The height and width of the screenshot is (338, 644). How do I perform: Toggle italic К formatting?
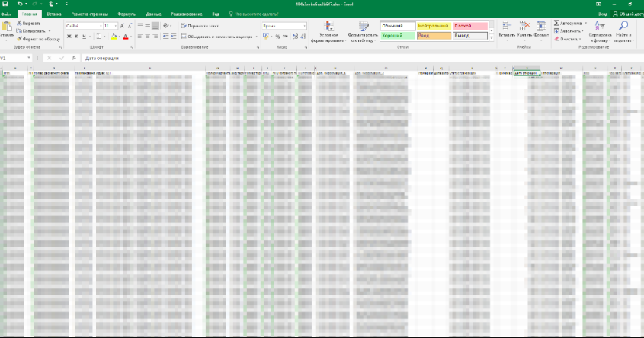pyautogui.click(x=76, y=37)
